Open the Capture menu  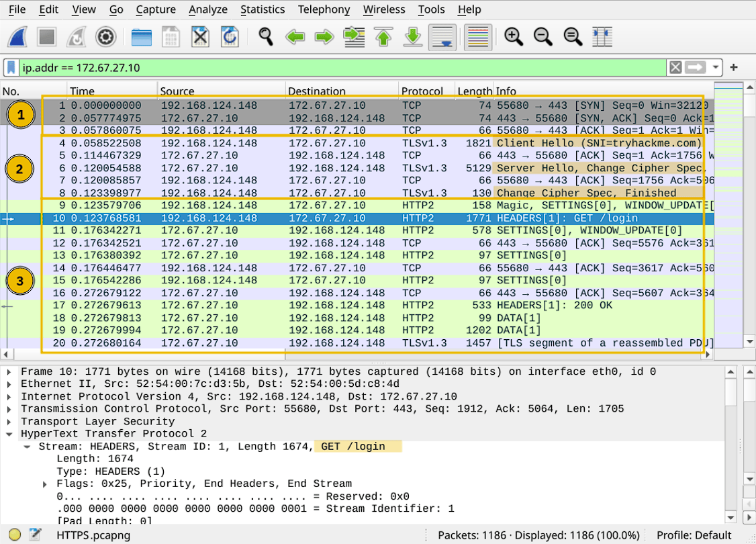[x=156, y=9]
